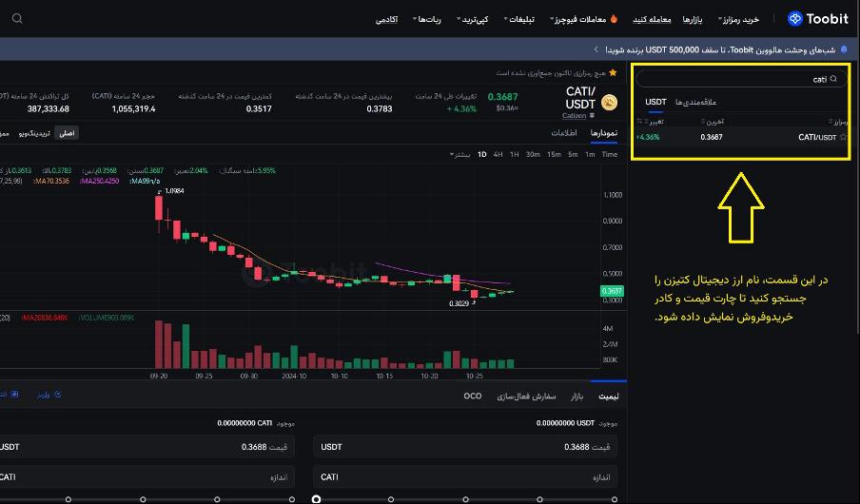Screen dimensions: 860x504
Task: Click the blue announcement icon in banner
Action: pos(844,49)
